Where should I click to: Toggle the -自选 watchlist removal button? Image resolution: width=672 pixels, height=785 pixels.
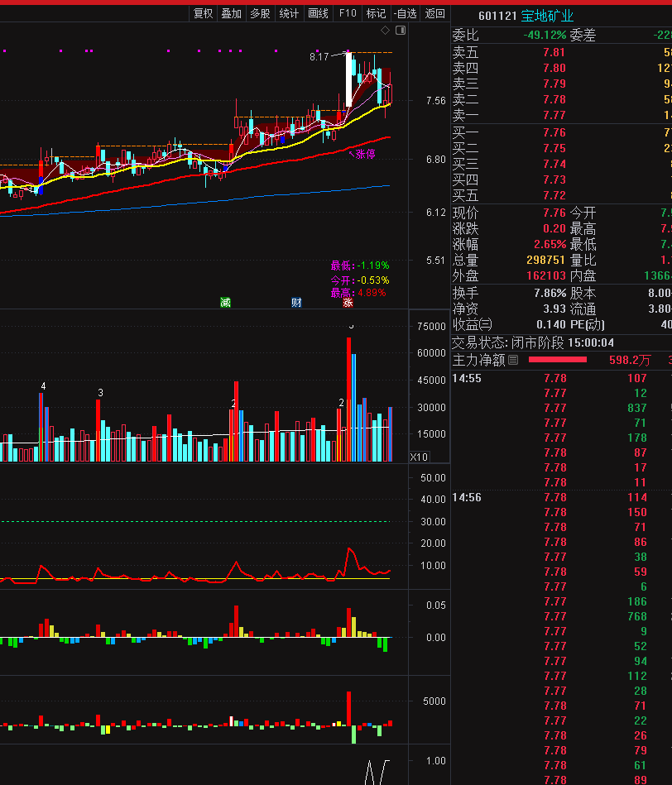click(405, 13)
